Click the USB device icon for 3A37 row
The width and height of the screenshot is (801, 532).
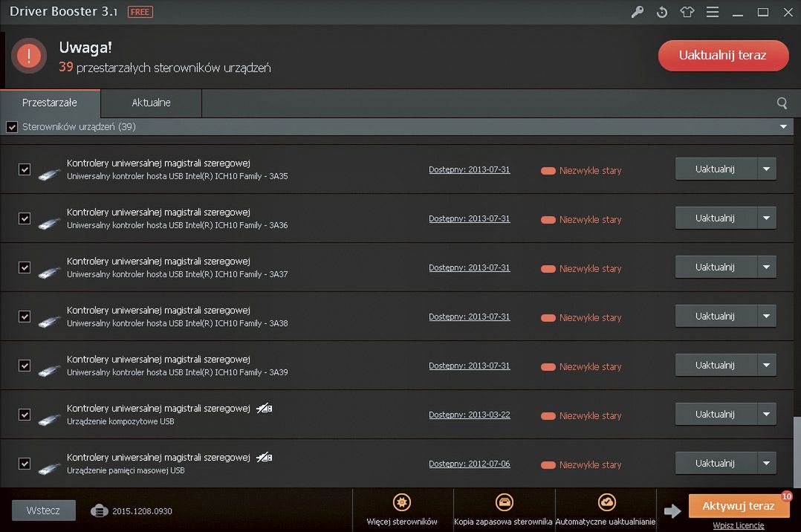(x=49, y=272)
